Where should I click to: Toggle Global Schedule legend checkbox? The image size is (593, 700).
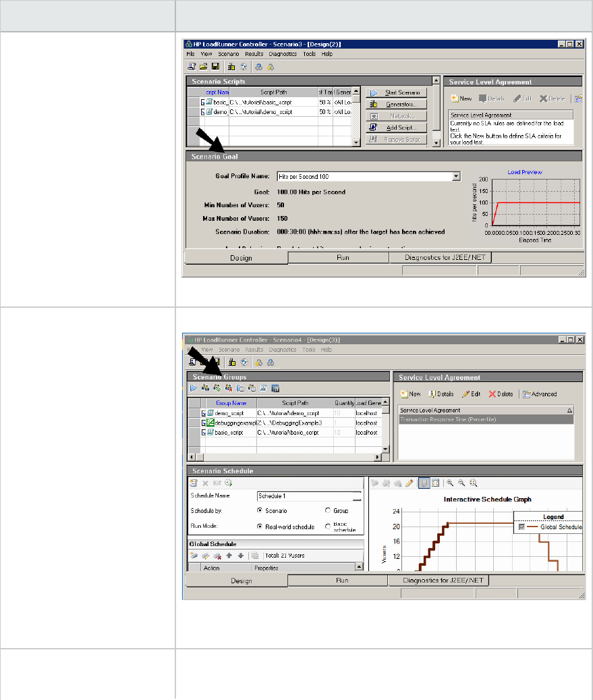521,527
